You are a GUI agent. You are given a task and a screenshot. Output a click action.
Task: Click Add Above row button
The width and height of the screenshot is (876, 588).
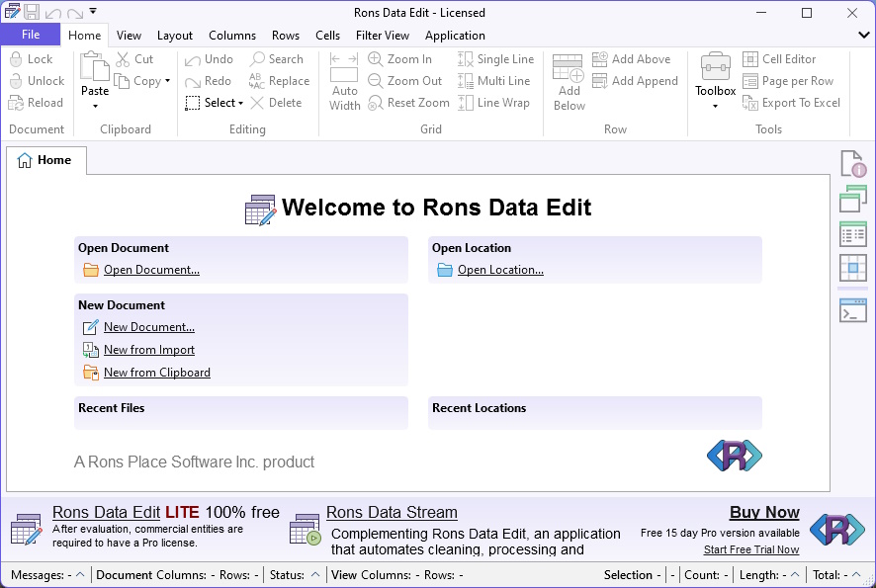632,59
